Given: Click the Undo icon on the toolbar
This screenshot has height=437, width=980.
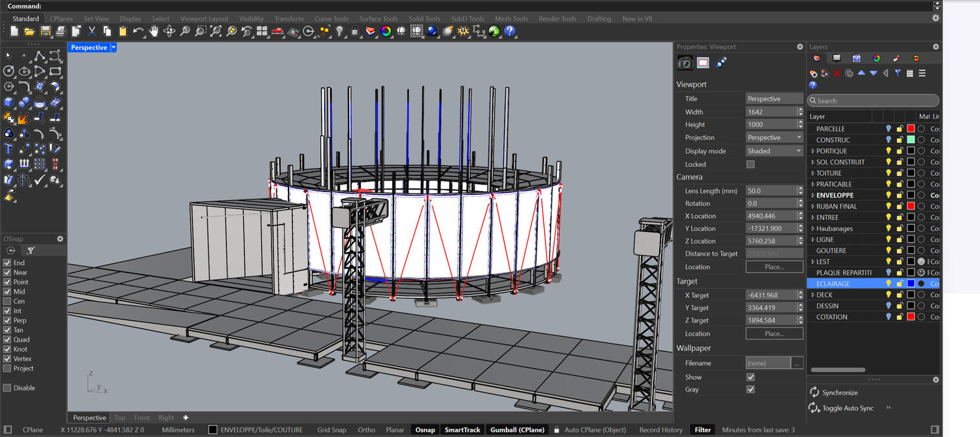Looking at the screenshot, I should click(137, 30).
